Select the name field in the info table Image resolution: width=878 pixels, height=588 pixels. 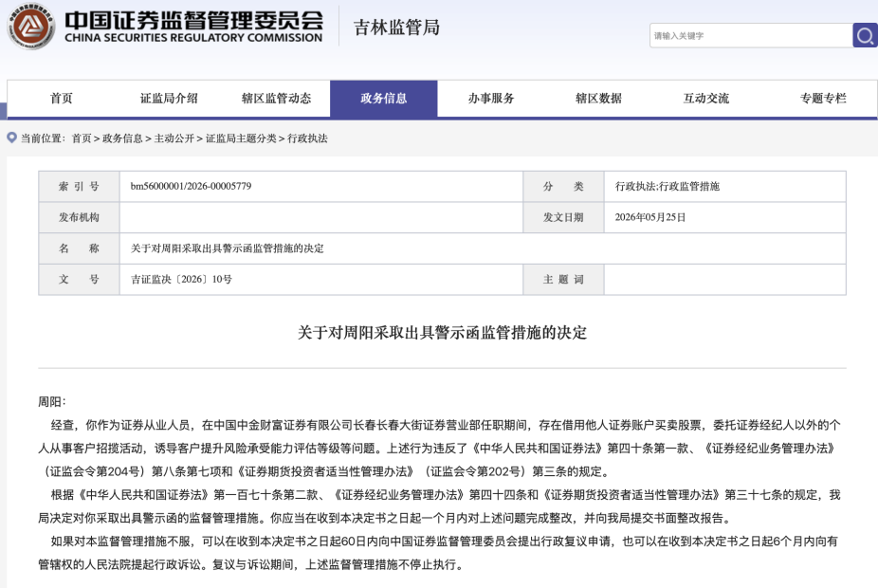(483, 248)
